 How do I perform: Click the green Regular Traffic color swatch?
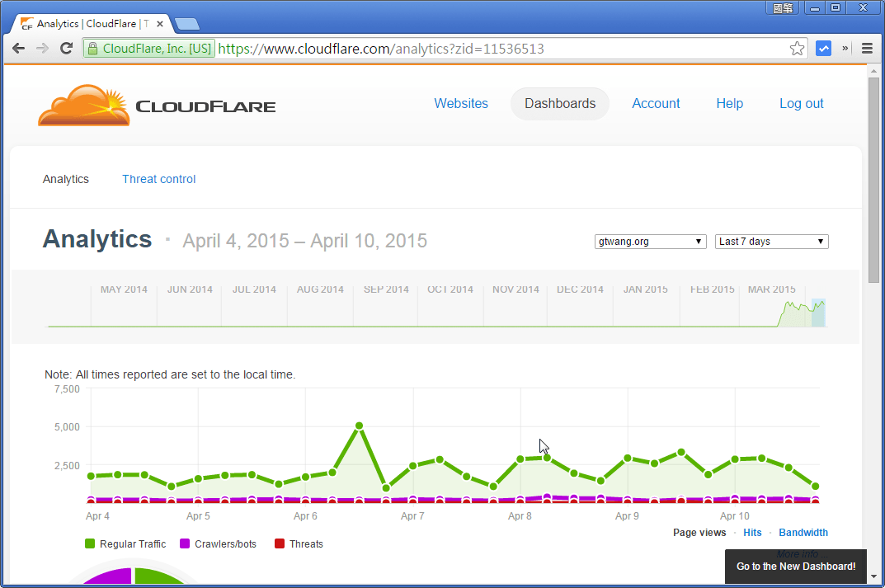coord(91,543)
